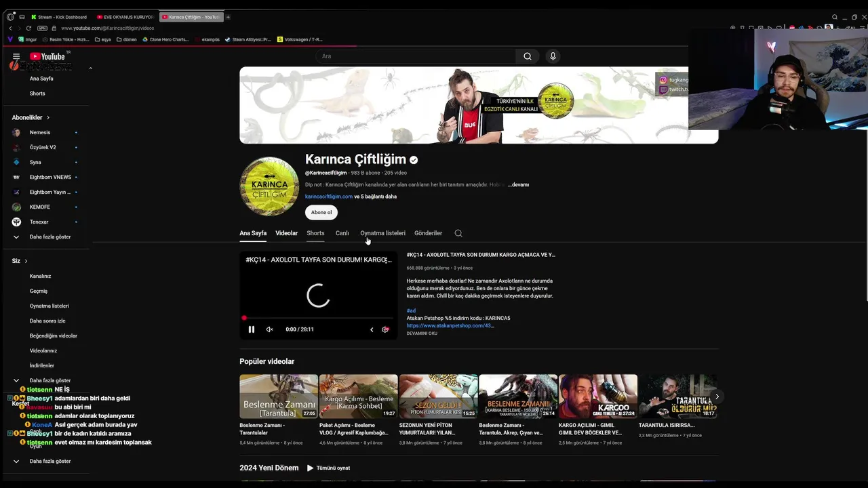Open the dümen bookmarks folder
868x488 pixels.
[x=127, y=39]
